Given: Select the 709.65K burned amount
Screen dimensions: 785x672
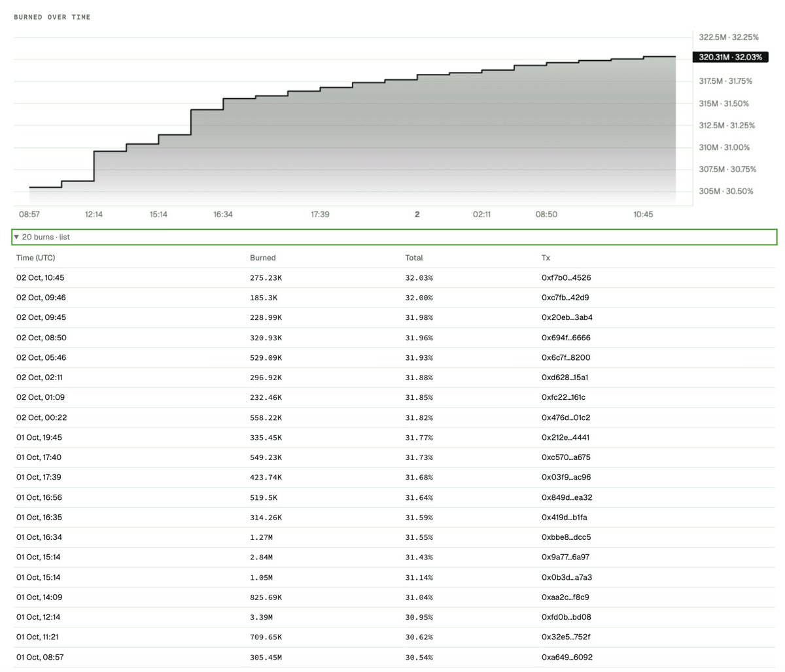Looking at the screenshot, I should [266, 637].
